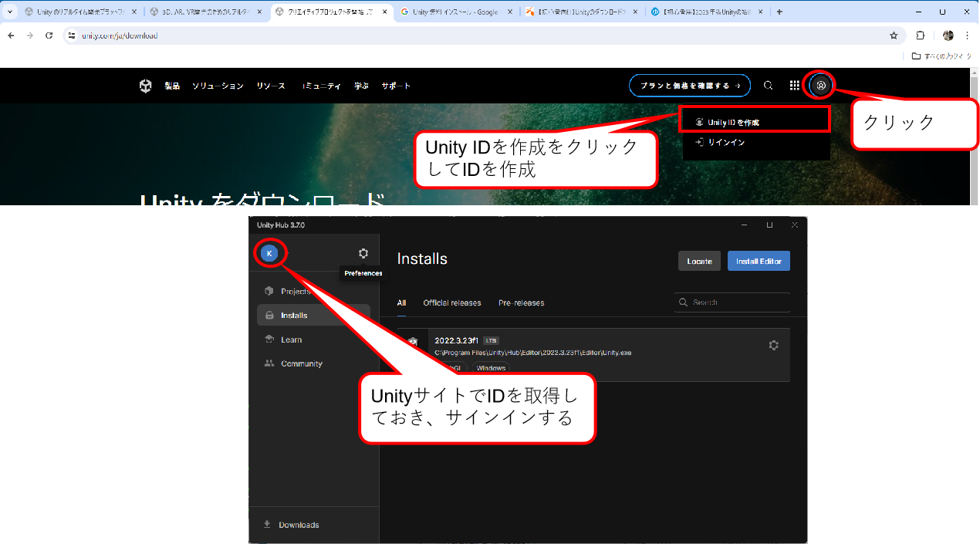Click the Install Editor button
This screenshot has width=980, height=544.
[x=759, y=261]
